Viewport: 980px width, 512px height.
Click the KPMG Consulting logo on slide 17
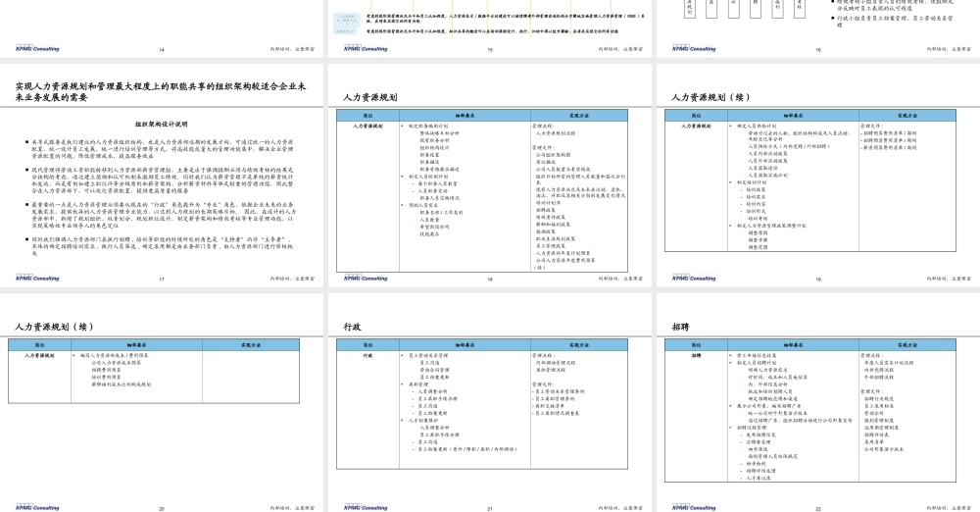(x=37, y=278)
